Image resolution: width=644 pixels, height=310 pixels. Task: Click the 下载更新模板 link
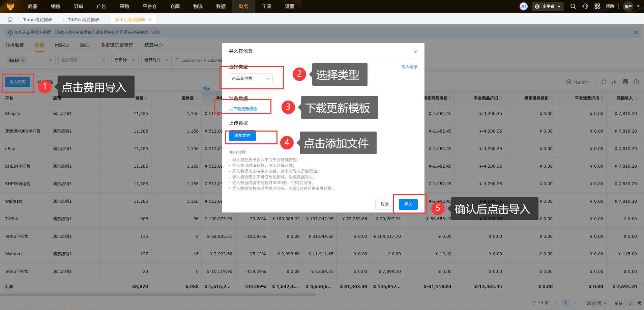[243, 109]
